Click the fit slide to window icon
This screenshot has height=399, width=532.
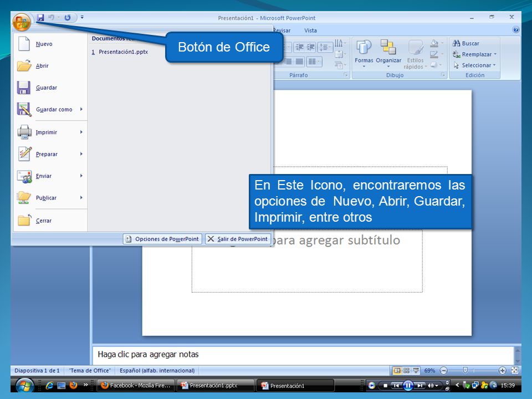[x=514, y=371]
